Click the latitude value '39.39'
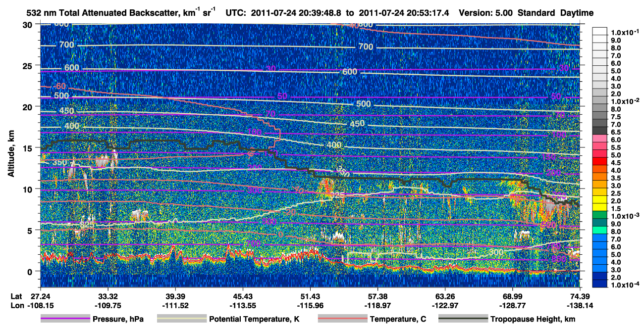The image size is (644, 330). click(x=175, y=296)
